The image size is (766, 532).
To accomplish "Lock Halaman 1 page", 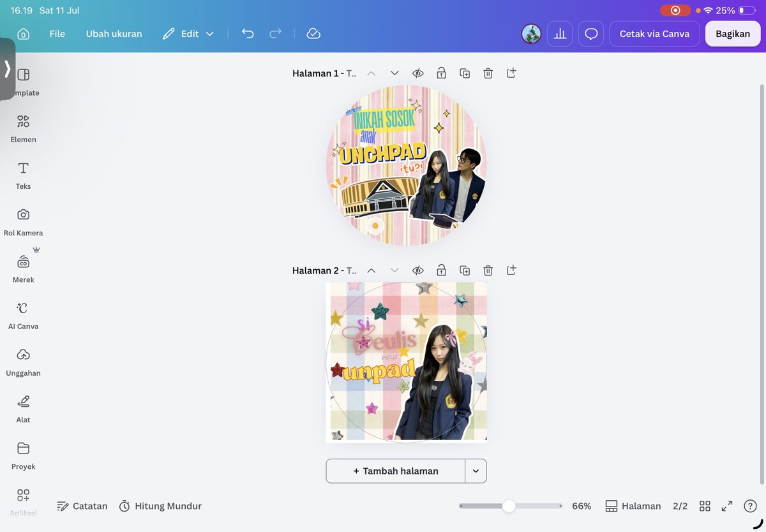I will point(441,73).
